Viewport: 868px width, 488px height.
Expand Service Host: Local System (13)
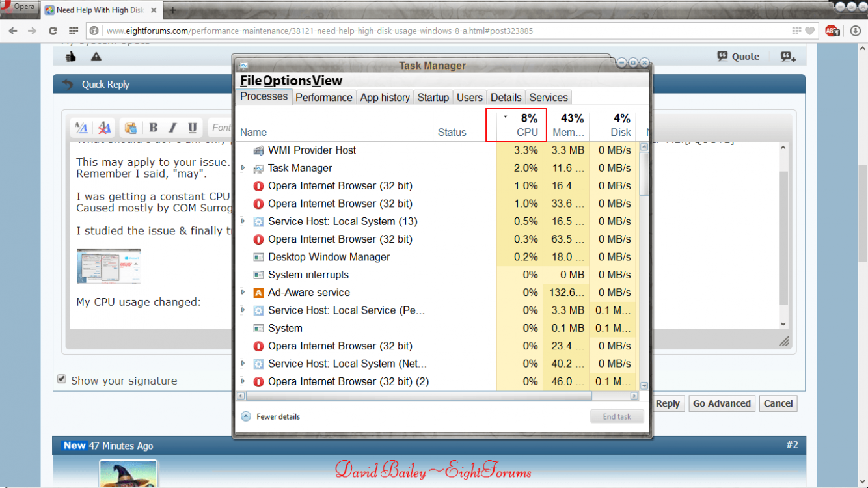pos(243,221)
